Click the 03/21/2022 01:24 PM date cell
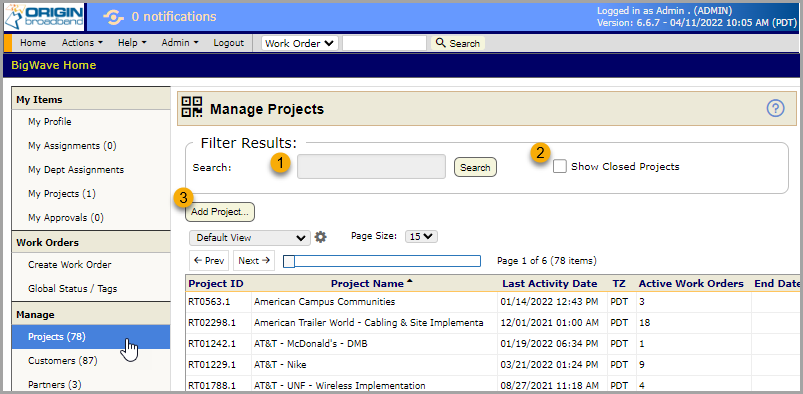The image size is (803, 394). [549, 365]
